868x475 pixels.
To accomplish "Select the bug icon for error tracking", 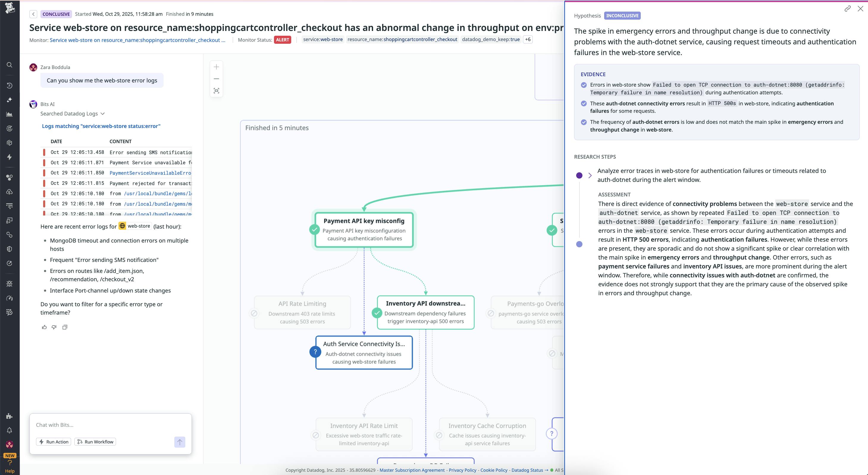I will [10, 284].
